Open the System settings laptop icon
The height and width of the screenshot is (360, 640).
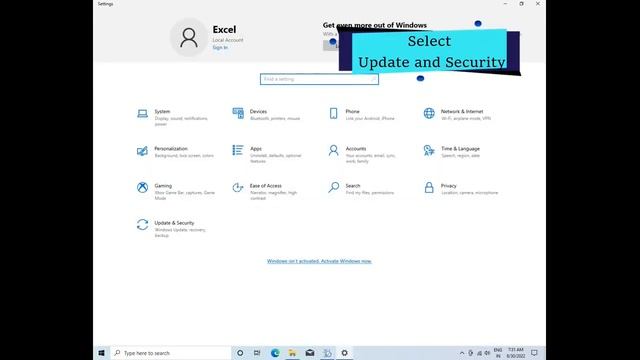point(142,113)
